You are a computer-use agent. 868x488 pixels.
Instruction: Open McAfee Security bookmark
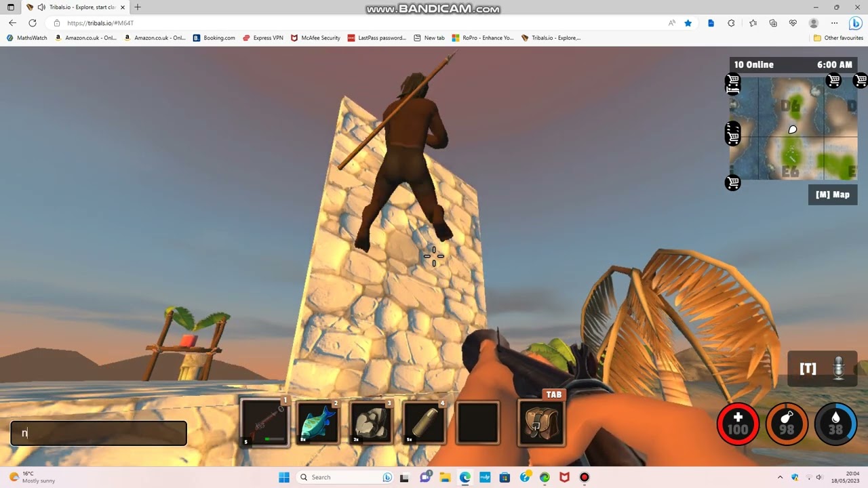click(x=316, y=38)
